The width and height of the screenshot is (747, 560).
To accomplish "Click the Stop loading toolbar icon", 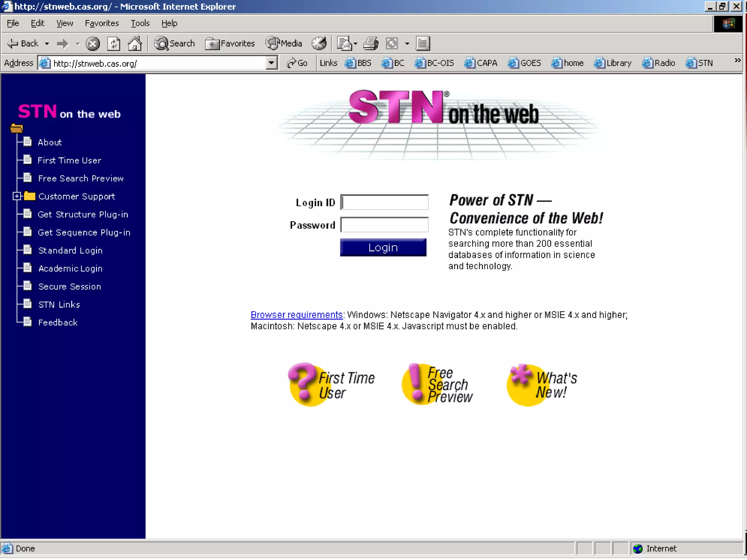I will (93, 44).
